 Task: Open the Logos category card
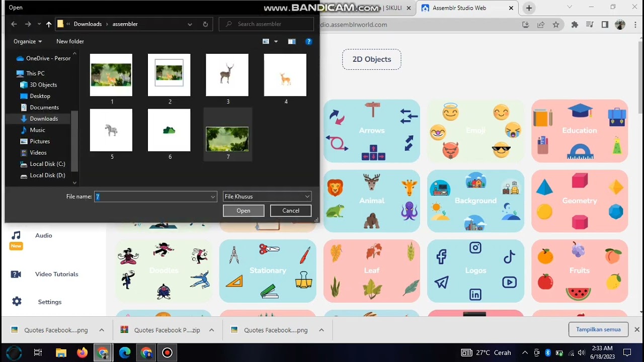(x=475, y=270)
